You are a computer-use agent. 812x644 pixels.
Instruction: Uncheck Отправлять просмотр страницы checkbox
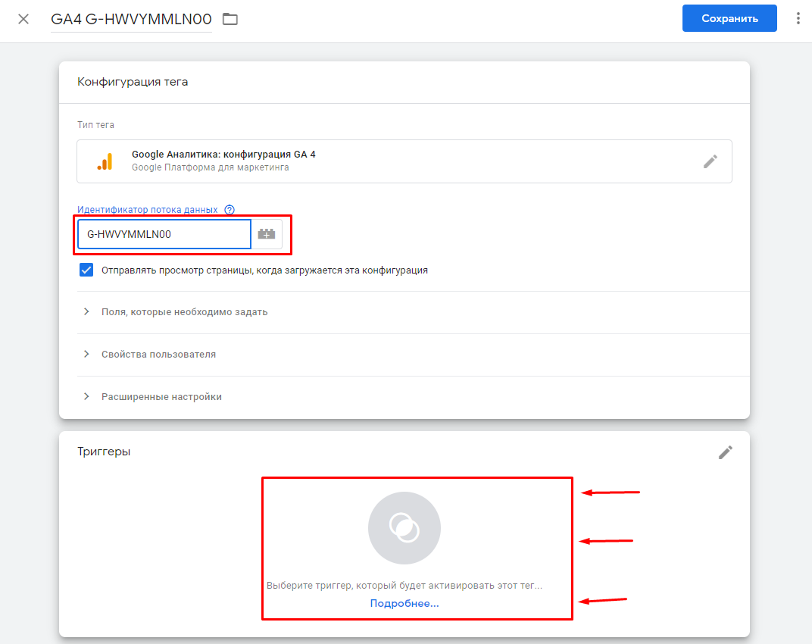[x=86, y=270]
